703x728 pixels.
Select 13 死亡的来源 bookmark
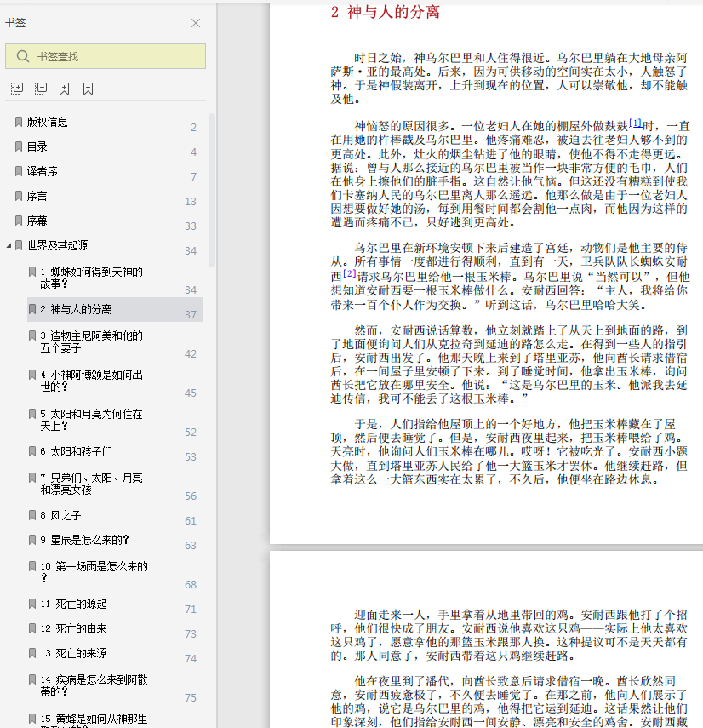point(74,653)
